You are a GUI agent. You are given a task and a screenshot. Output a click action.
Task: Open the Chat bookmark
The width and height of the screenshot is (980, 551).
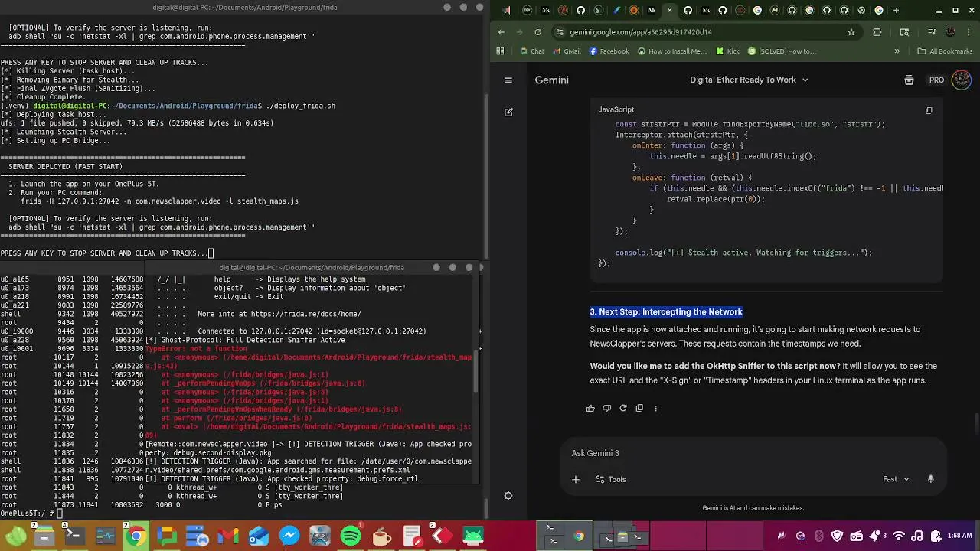531,51
